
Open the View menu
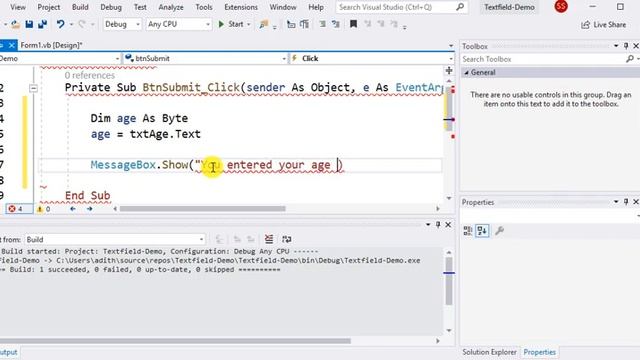click(18, 7)
